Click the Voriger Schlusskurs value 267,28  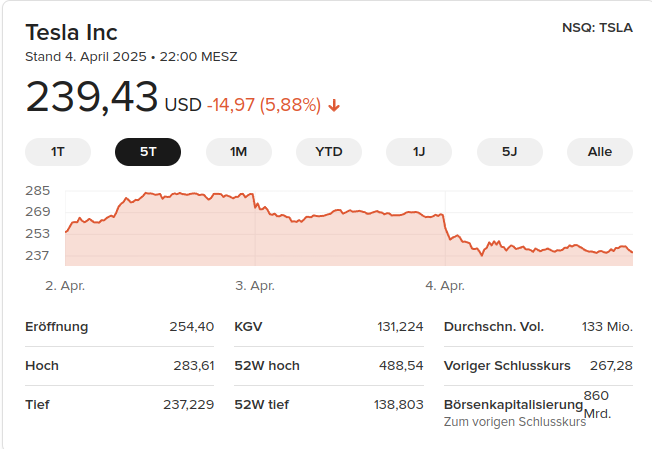click(x=611, y=366)
